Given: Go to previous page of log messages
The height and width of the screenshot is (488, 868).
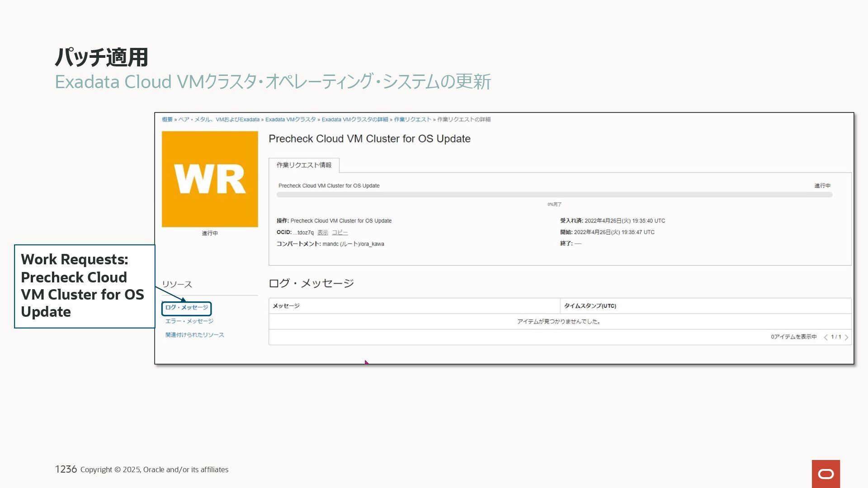Looking at the screenshot, I should pos(826,337).
